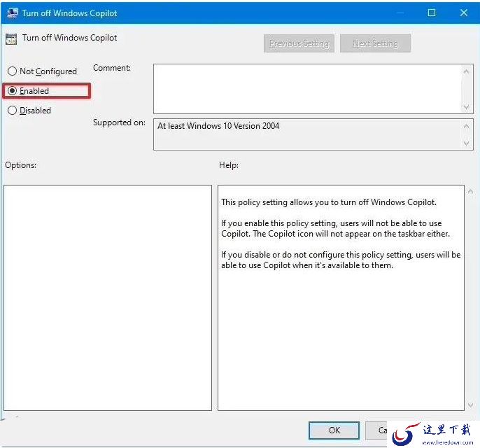
Task: Click the Comment box scroll down arrow
Action: pos(466,107)
